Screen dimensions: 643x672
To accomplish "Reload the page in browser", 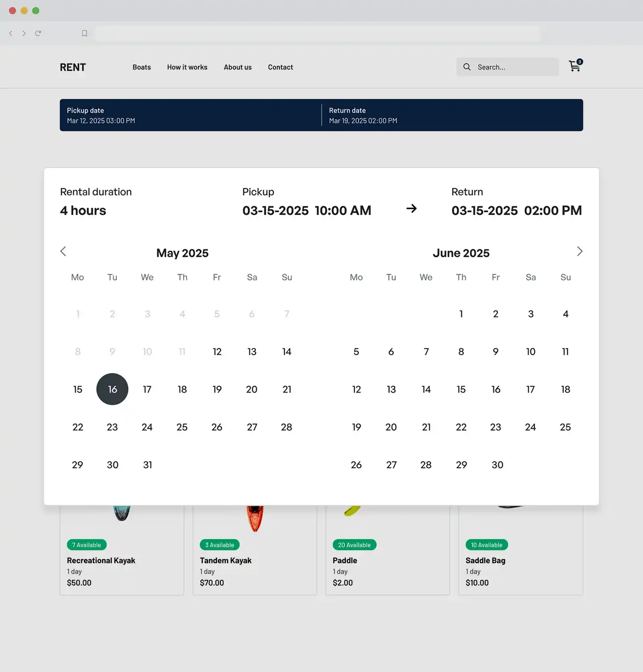I will point(38,33).
